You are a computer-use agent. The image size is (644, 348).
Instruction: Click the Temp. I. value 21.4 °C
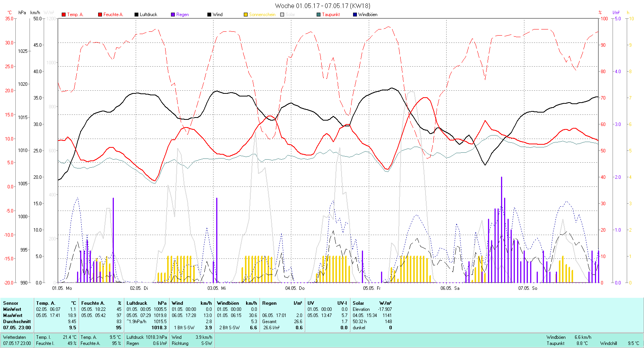69,337
